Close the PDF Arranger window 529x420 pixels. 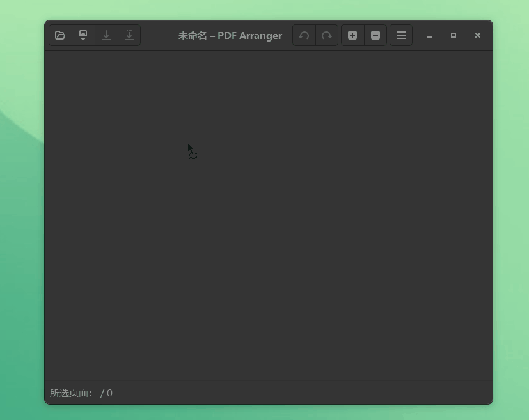478,35
